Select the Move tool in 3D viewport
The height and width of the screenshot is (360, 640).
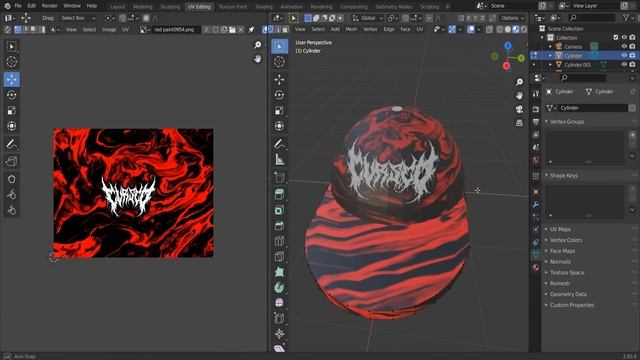(x=279, y=79)
